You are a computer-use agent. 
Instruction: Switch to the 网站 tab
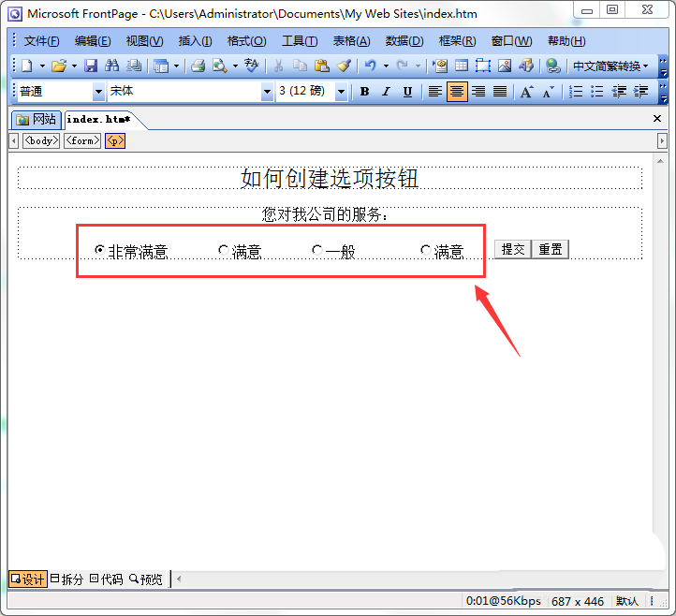pyautogui.click(x=37, y=120)
